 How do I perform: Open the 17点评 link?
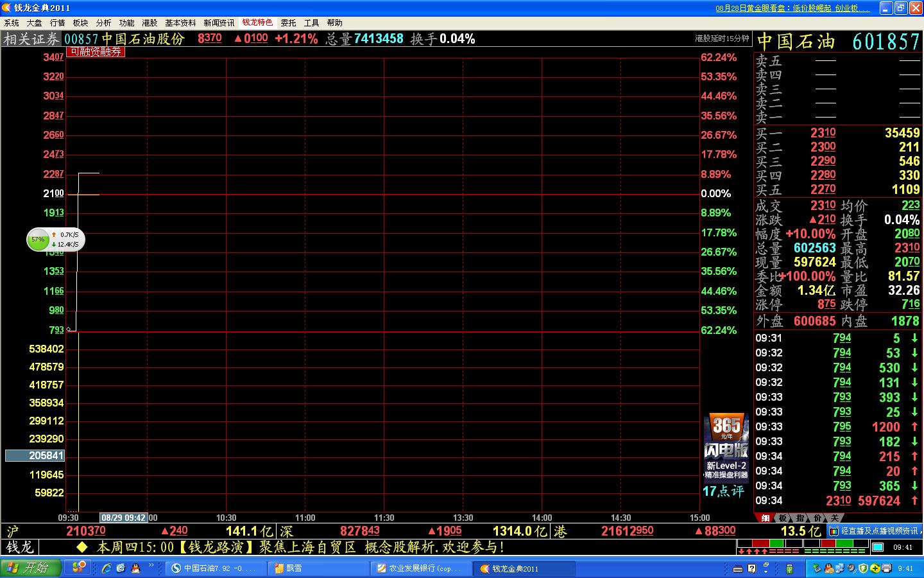tap(723, 491)
